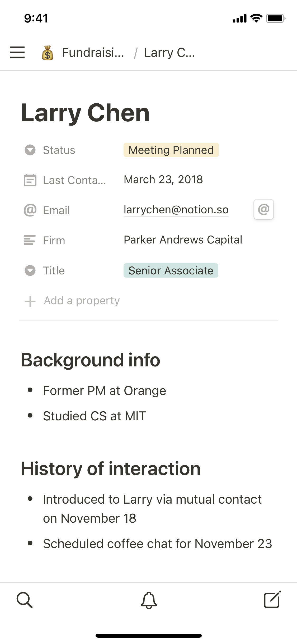This screenshot has width=297, height=644.
Task: Select the Meeting Planned status tag
Action: coord(171,150)
